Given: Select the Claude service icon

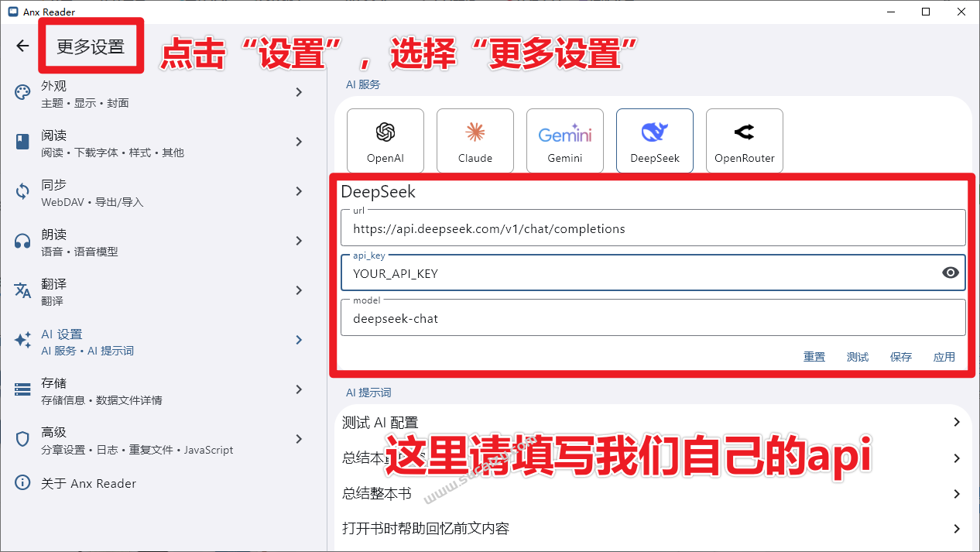Looking at the screenshot, I should pos(475,140).
